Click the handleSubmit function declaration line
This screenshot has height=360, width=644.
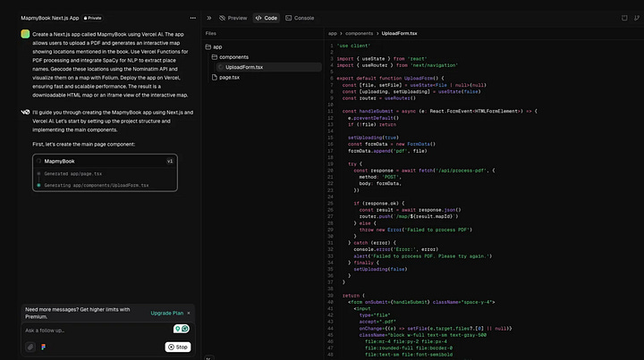[x=439, y=111]
